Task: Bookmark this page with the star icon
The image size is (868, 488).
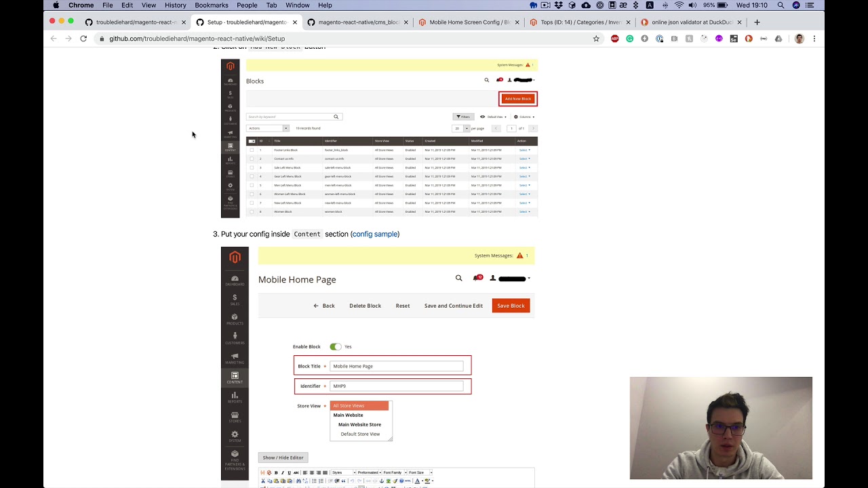Action: 596,39
